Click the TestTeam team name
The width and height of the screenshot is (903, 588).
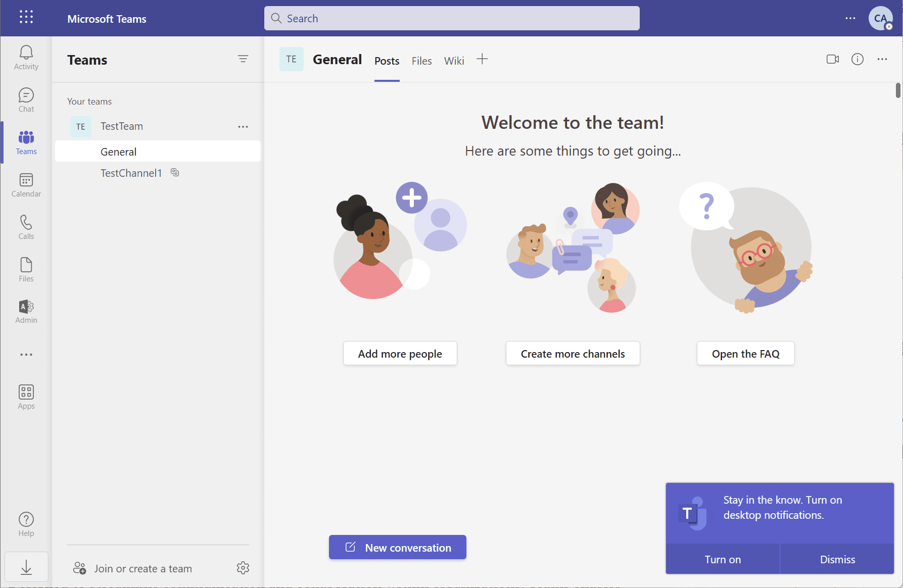coord(122,126)
